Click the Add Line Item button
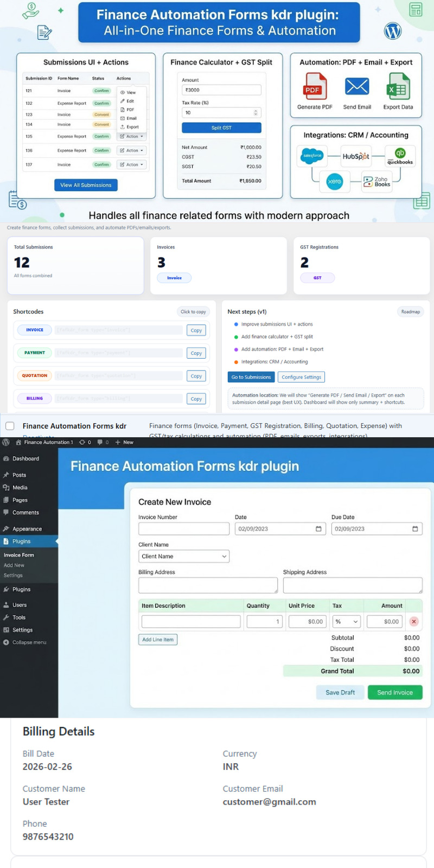Image resolution: width=434 pixels, height=868 pixels. click(158, 640)
